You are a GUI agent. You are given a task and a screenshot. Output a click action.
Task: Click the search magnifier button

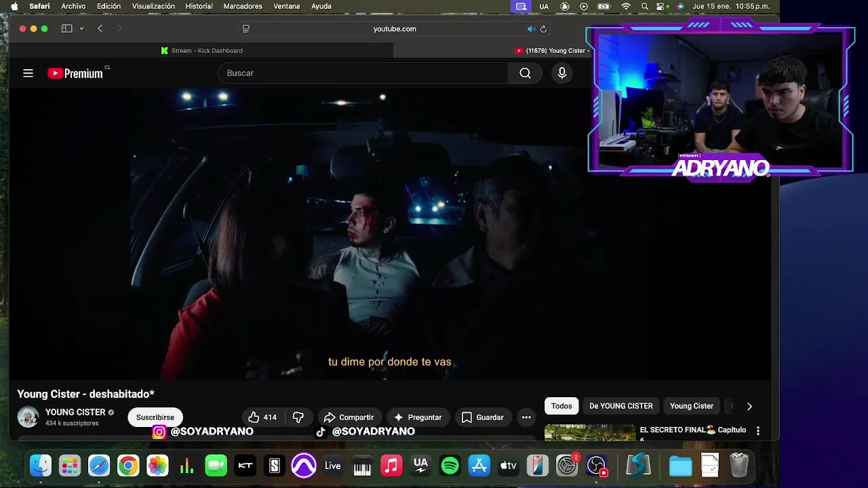click(x=525, y=73)
